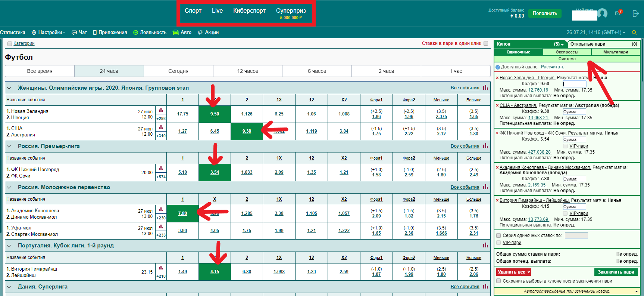The image size is (644, 296).
Task: Remove Витория Гимарайнш - Лейшойнш bet from coupon
Action: tap(497, 200)
